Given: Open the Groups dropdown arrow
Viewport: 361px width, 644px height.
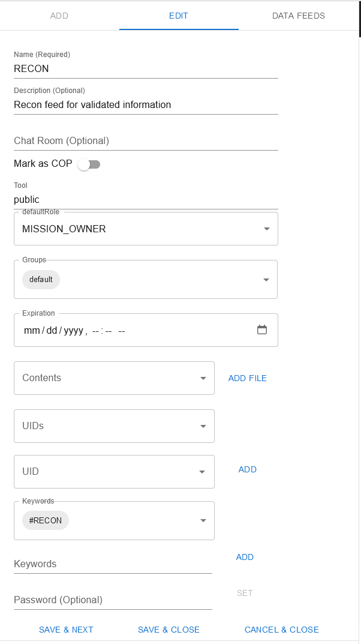Looking at the screenshot, I should click(266, 280).
